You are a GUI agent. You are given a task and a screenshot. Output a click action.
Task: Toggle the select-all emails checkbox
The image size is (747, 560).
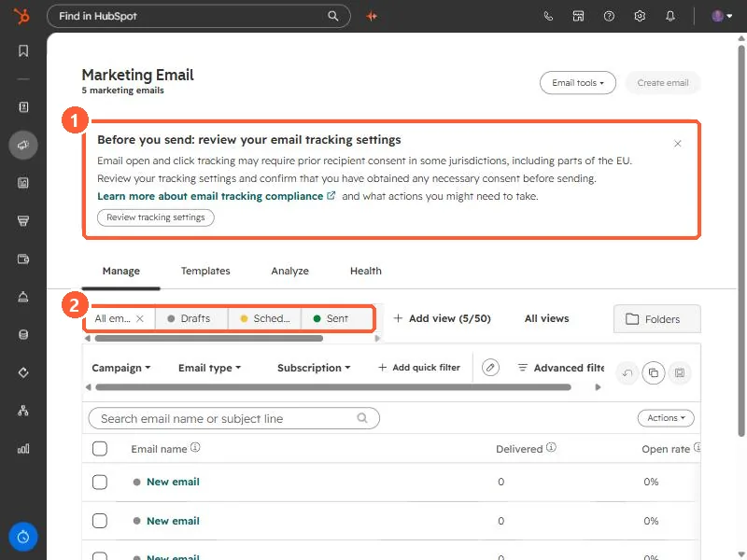100,449
